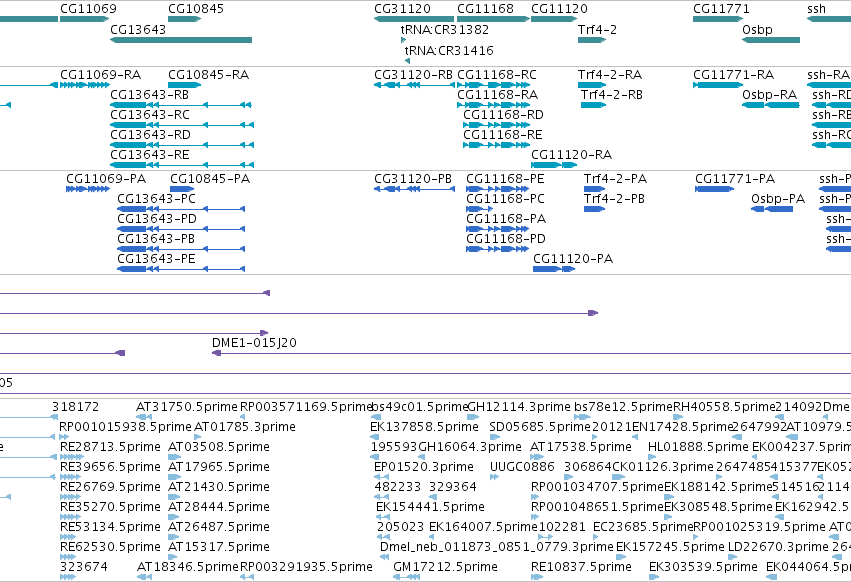
Task: Click transcript CG11168-RA
Action: [x=498, y=94]
